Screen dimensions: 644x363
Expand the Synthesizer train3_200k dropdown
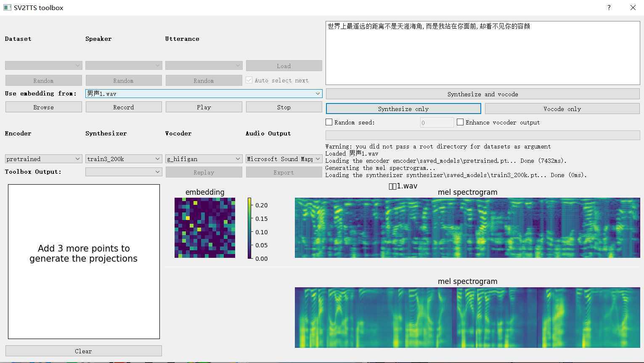(x=123, y=159)
